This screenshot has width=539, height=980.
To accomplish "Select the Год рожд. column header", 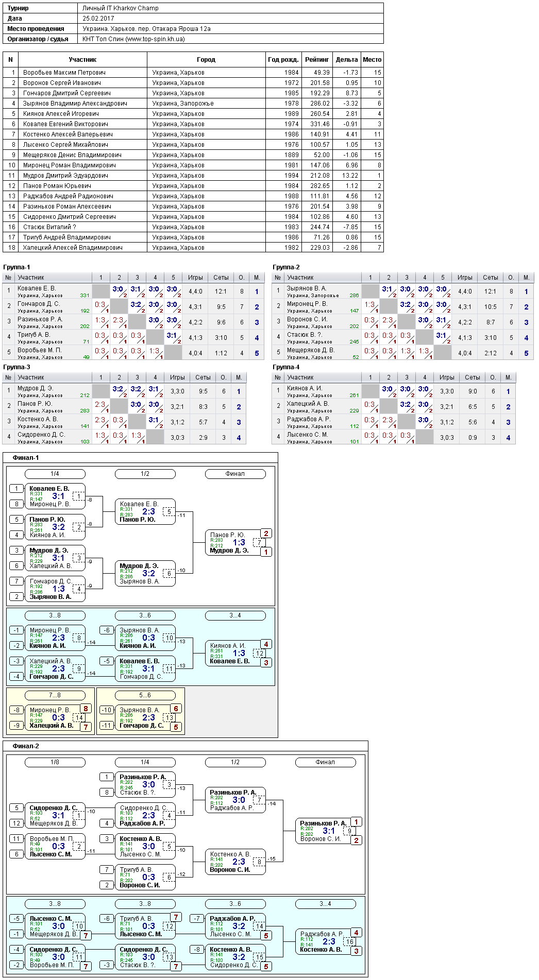I will click(x=283, y=60).
